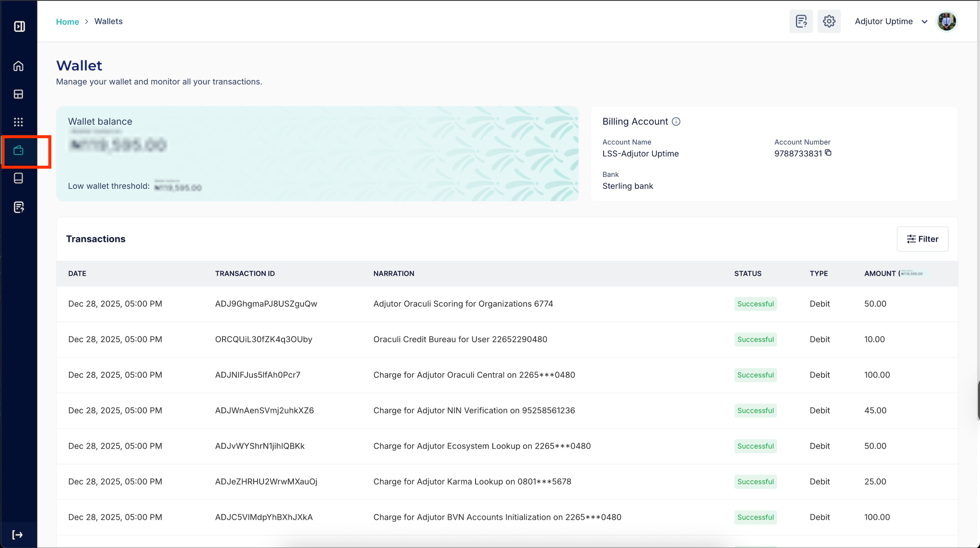980x548 pixels.
Task: Click the TRANSACTION ID column header
Action: [245, 273]
